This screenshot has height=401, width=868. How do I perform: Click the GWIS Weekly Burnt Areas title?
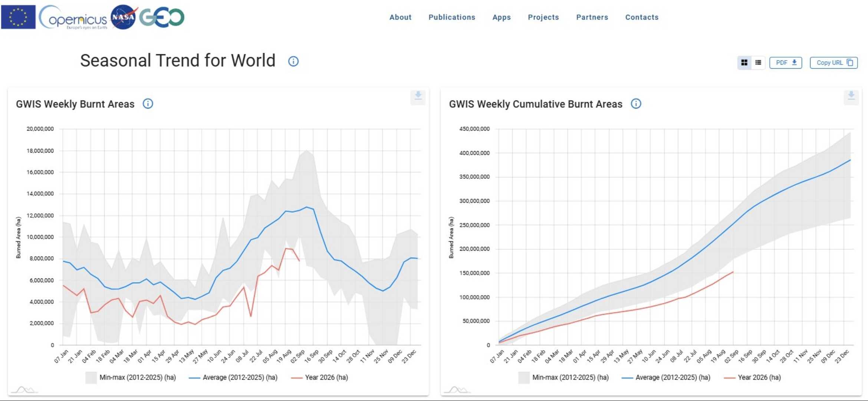[x=75, y=104]
